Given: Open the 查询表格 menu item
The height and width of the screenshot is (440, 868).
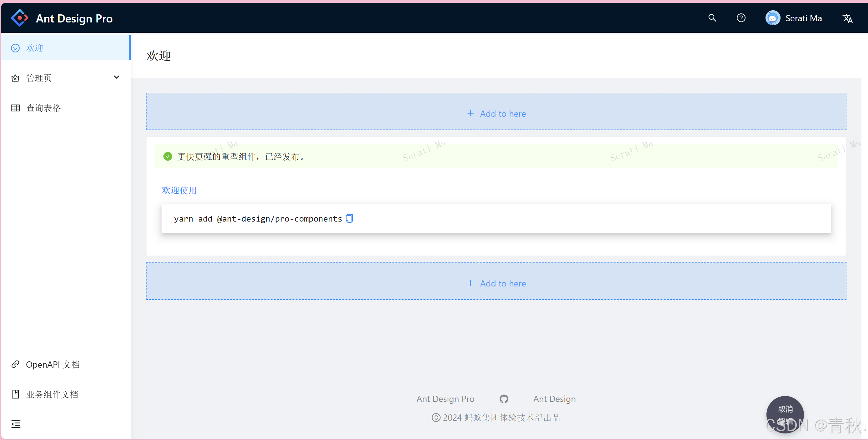Looking at the screenshot, I should point(43,108).
